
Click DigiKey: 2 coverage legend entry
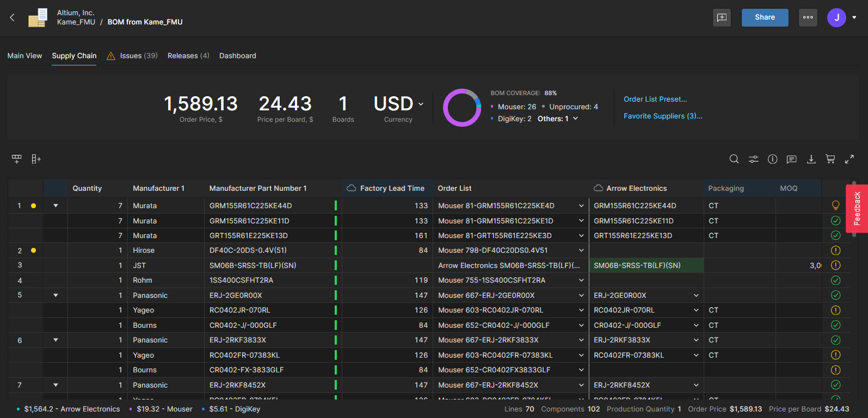point(511,118)
